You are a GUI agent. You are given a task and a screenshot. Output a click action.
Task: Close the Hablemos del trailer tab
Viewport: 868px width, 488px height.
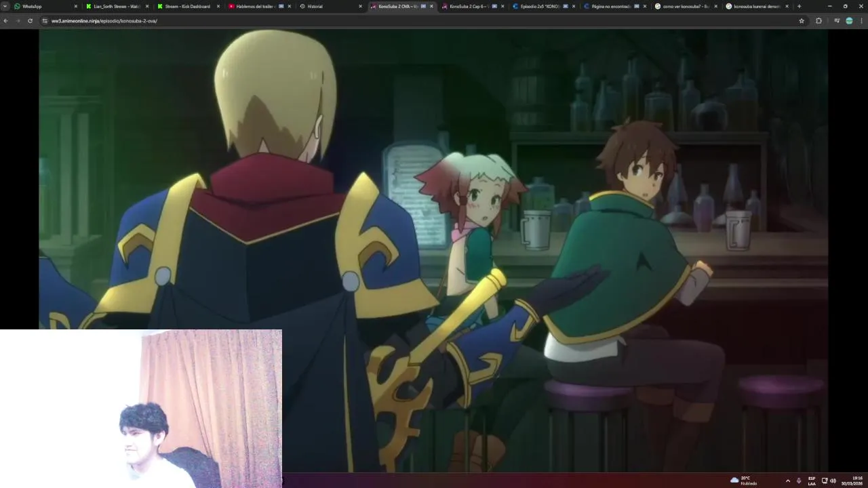290,6
